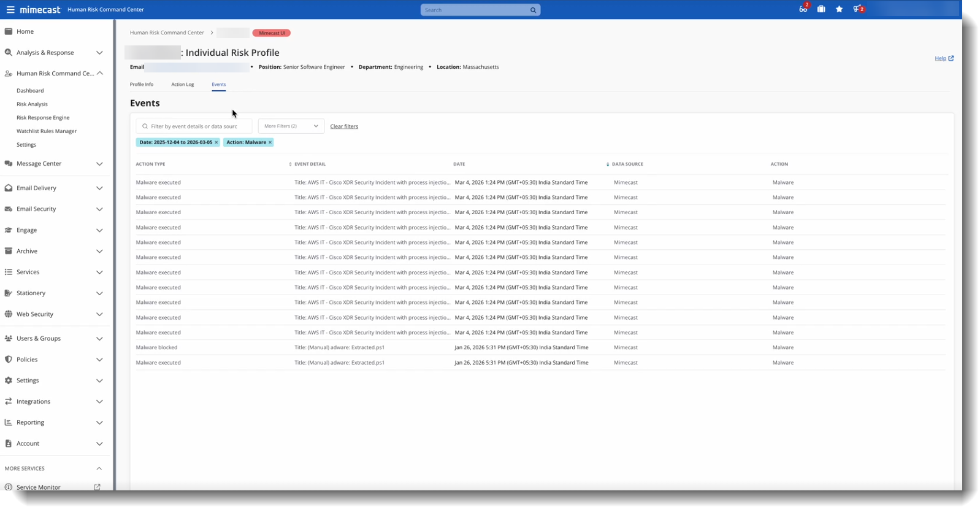
Task: Click the Clear filters link
Action: (344, 126)
